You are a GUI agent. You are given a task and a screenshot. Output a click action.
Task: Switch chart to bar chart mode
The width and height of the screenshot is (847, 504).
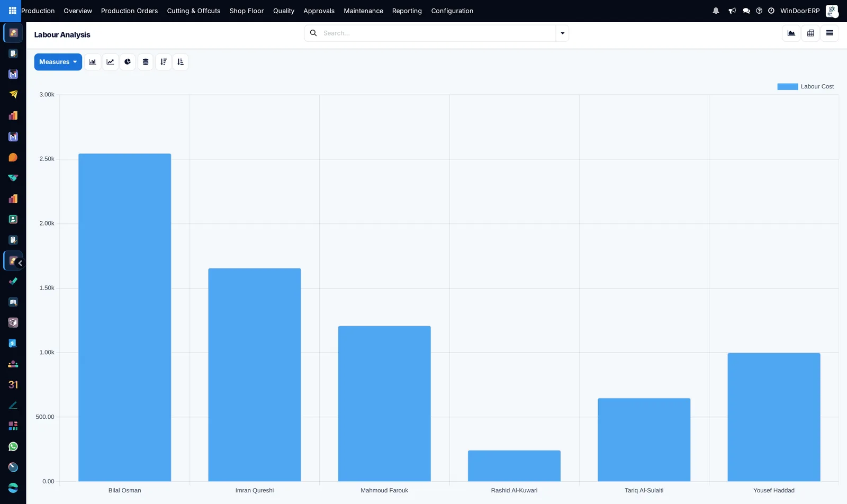(93, 62)
